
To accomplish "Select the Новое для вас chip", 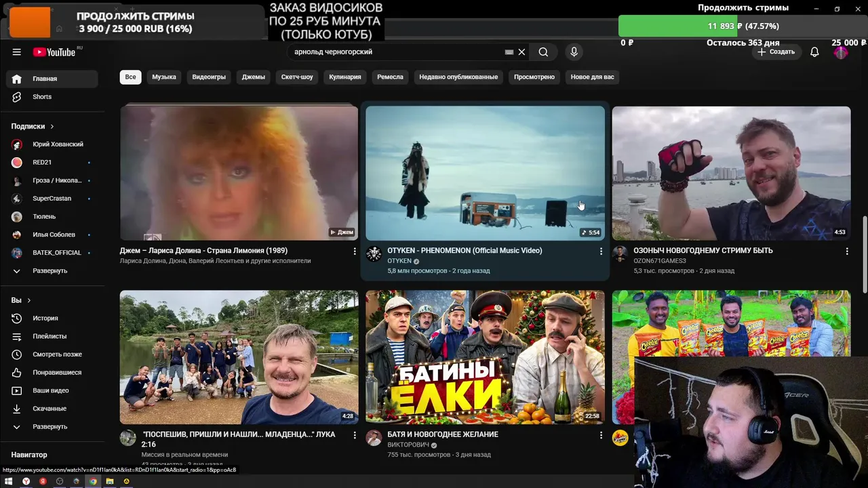I will click(592, 77).
